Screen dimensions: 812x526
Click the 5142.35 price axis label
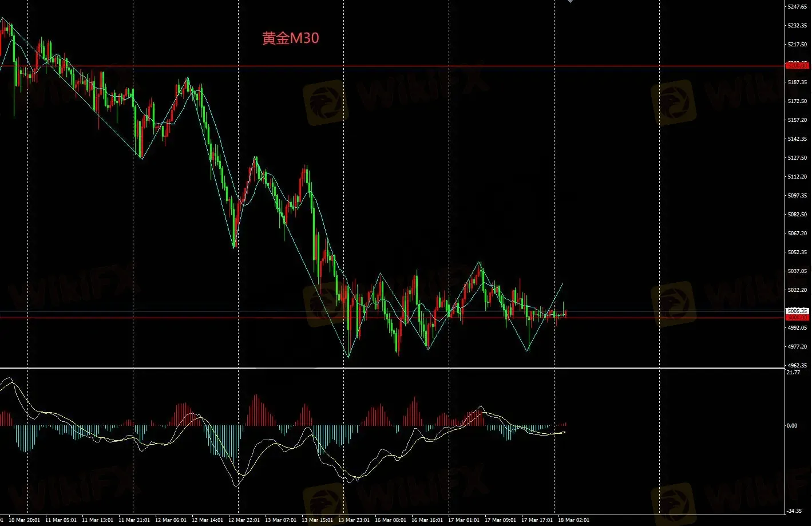coord(797,139)
